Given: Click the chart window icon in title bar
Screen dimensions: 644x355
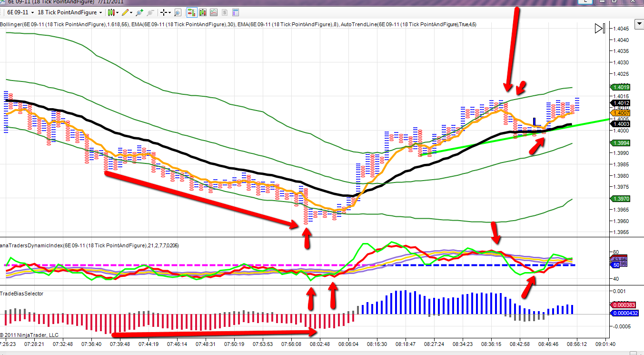Looking at the screenshot, I should point(3,1).
